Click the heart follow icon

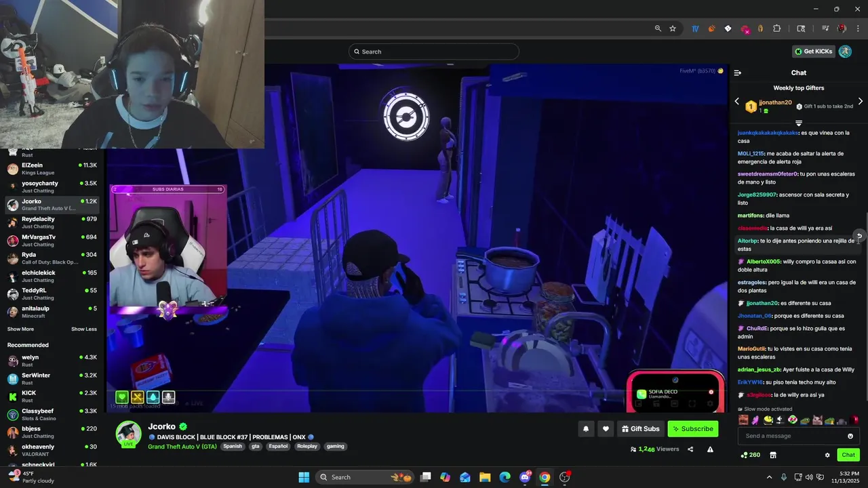pos(606,428)
